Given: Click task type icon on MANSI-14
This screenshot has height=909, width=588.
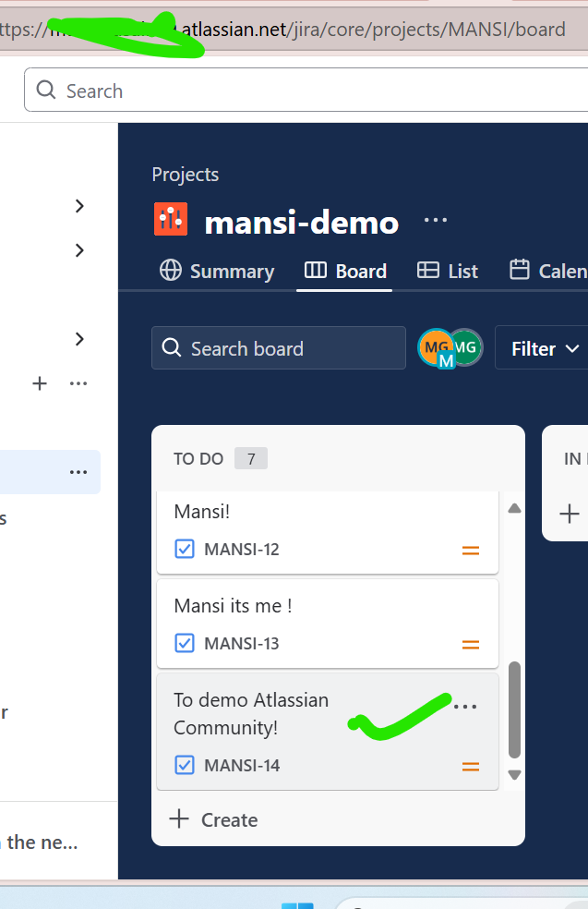Looking at the screenshot, I should tap(185, 765).
